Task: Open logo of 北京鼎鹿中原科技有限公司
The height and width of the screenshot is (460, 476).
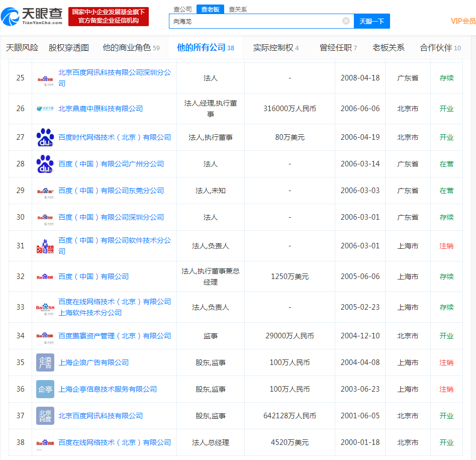Action: click(x=45, y=109)
